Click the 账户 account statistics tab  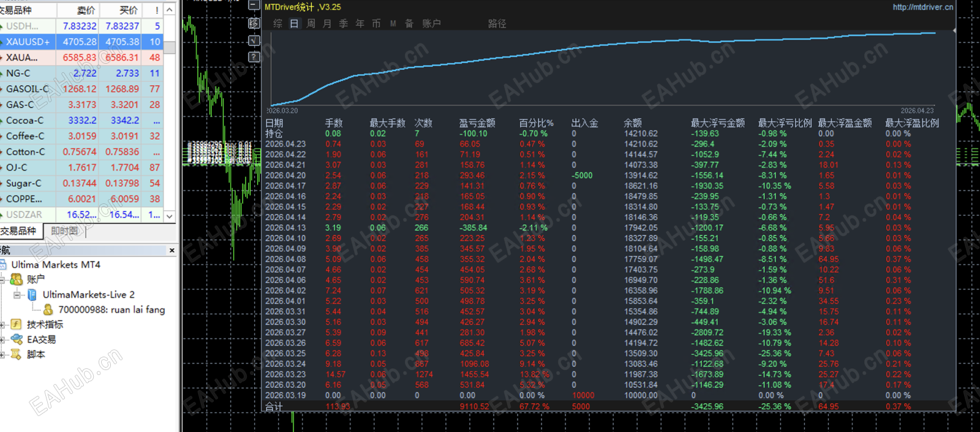(431, 23)
